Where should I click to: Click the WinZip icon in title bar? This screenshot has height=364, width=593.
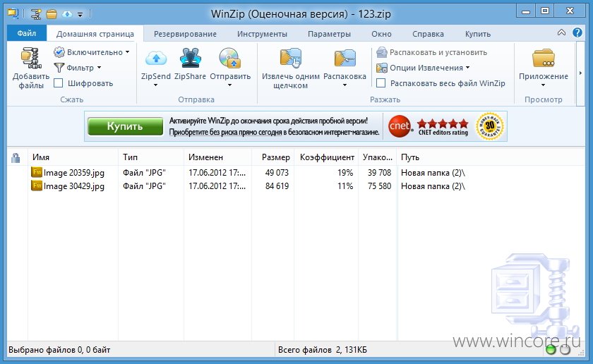click(x=13, y=14)
